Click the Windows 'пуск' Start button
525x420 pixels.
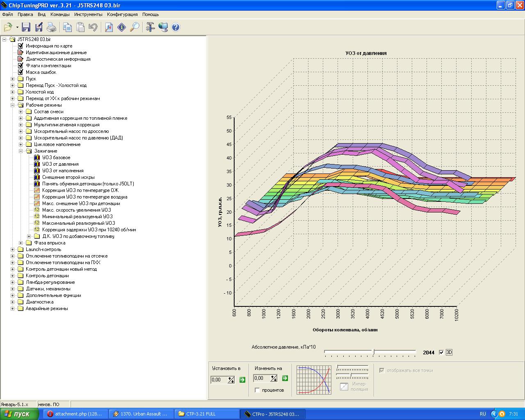[19, 414]
